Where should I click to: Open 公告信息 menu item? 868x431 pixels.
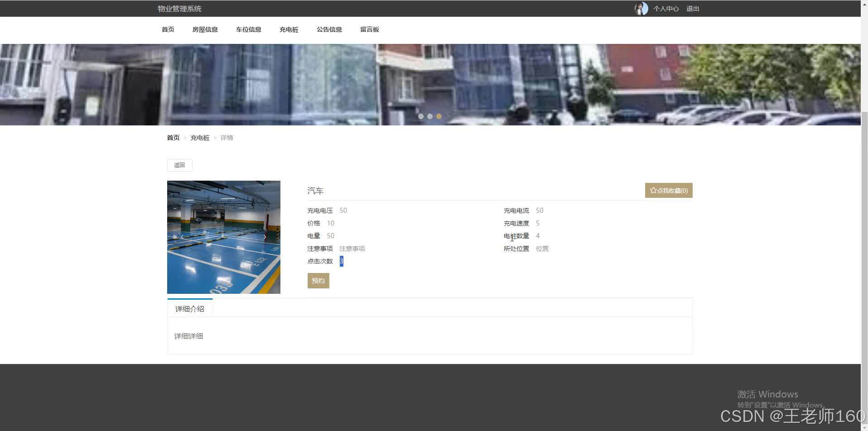pos(329,29)
